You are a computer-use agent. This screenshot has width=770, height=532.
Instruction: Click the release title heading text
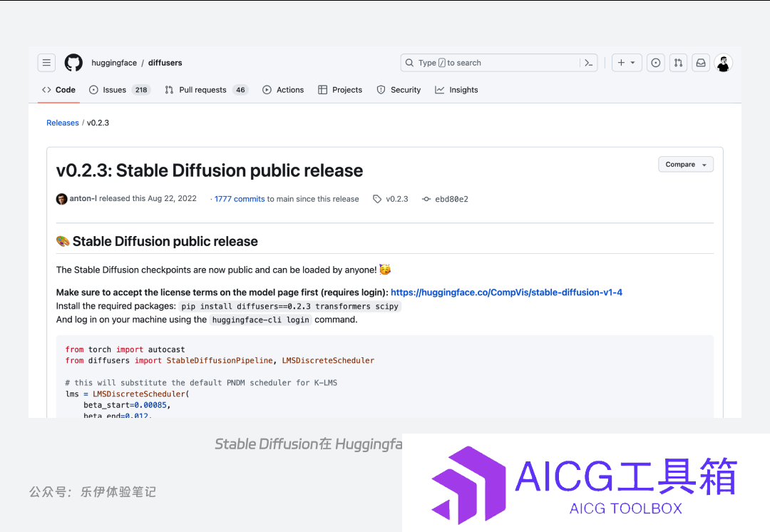(x=210, y=170)
